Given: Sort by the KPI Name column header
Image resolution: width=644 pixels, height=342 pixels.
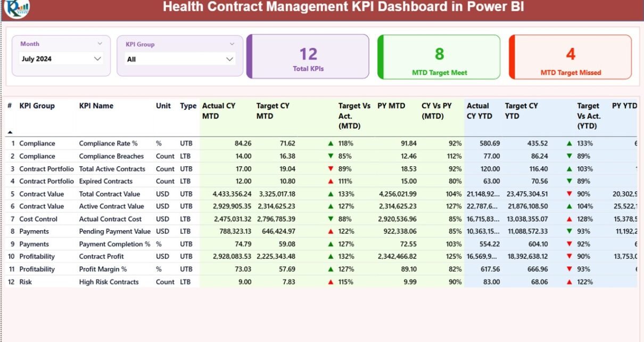Looking at the screenshot, I should pyautogui.click(x=96, y=105).
